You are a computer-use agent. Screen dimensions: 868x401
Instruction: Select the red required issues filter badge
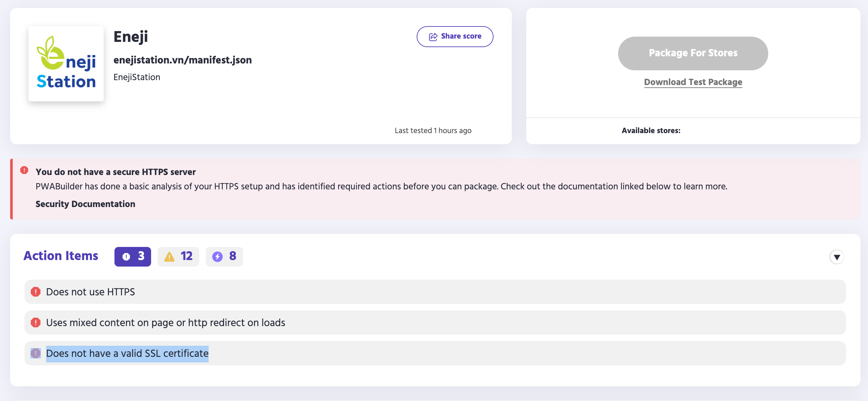pos(132,256)
